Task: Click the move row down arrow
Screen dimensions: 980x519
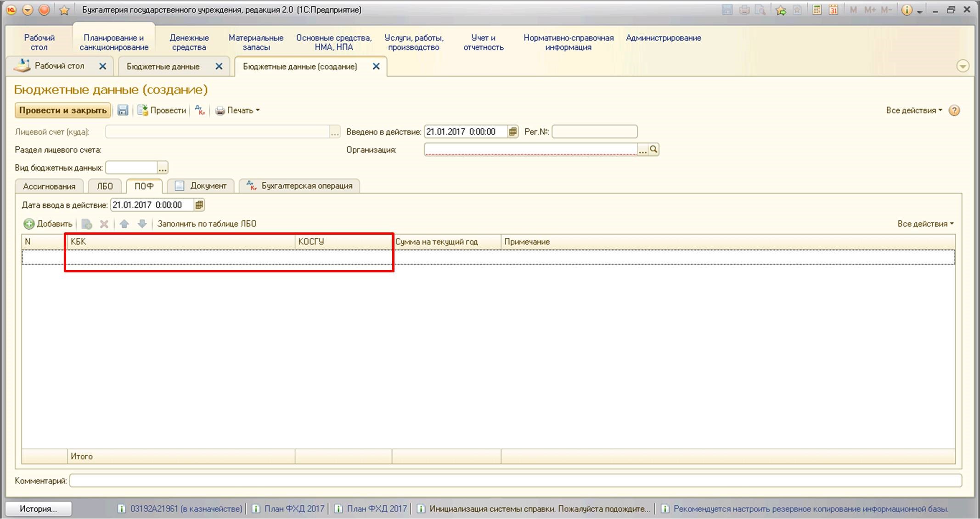Action: point(142,224)
